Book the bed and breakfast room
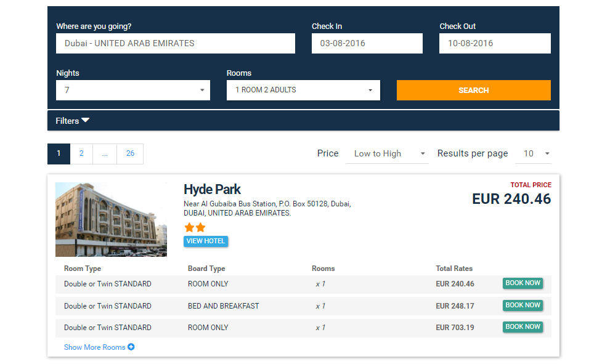610x364 pixels. point(523,305)
